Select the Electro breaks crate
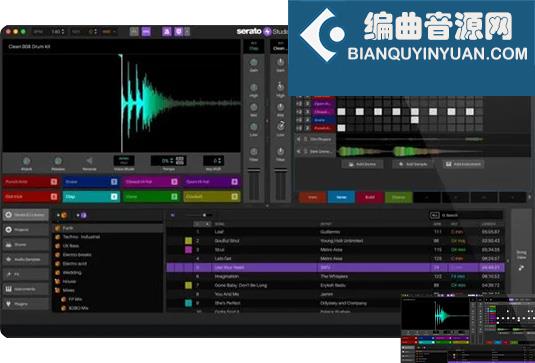This screenshot has width=535, height=363. coord(108,255)
